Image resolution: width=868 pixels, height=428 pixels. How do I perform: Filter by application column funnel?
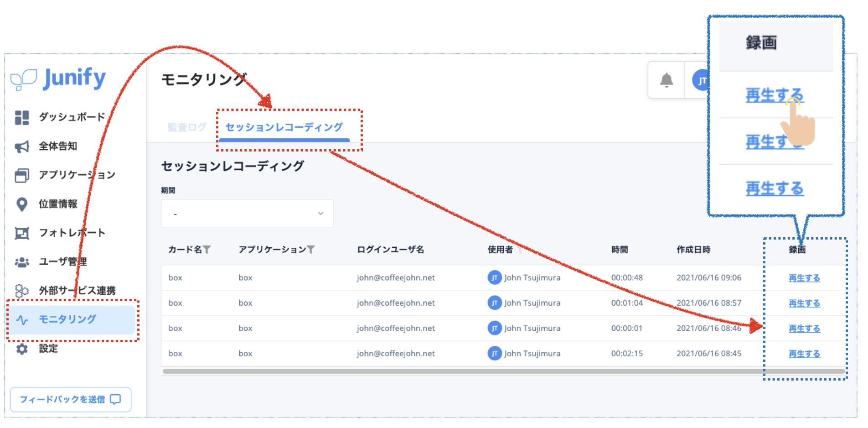[311, 250]
